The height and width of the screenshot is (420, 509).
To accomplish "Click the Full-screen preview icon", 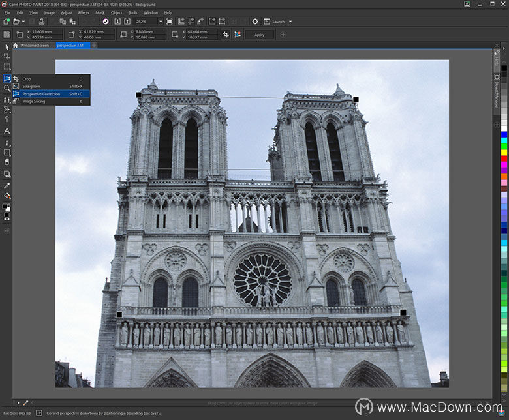I will (x=170, y=22).
